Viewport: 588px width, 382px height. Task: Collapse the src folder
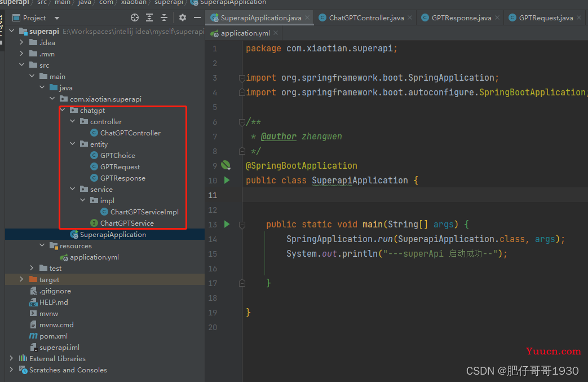tap(22, 65)
